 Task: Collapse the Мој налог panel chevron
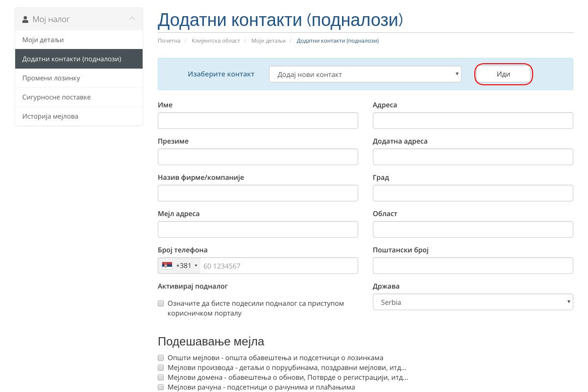(132, 19)
